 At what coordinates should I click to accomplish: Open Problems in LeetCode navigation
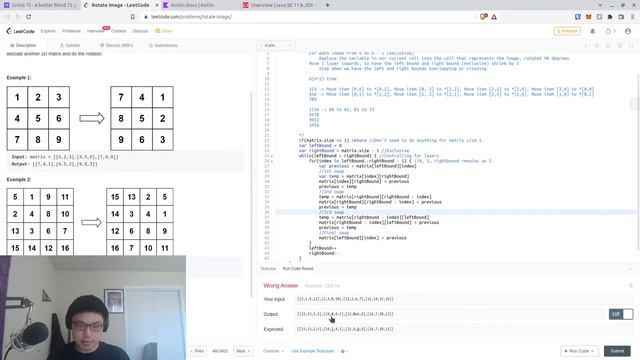click(71, 31)
